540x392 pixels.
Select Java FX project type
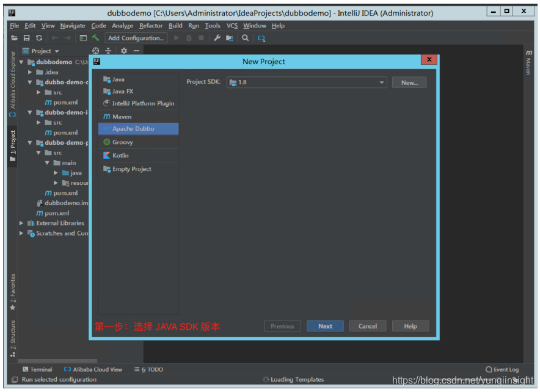click(139, 91)
